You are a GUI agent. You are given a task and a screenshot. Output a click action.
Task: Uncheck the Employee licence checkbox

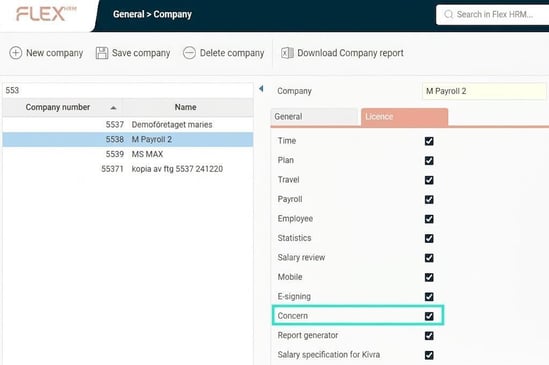point(429,219)
